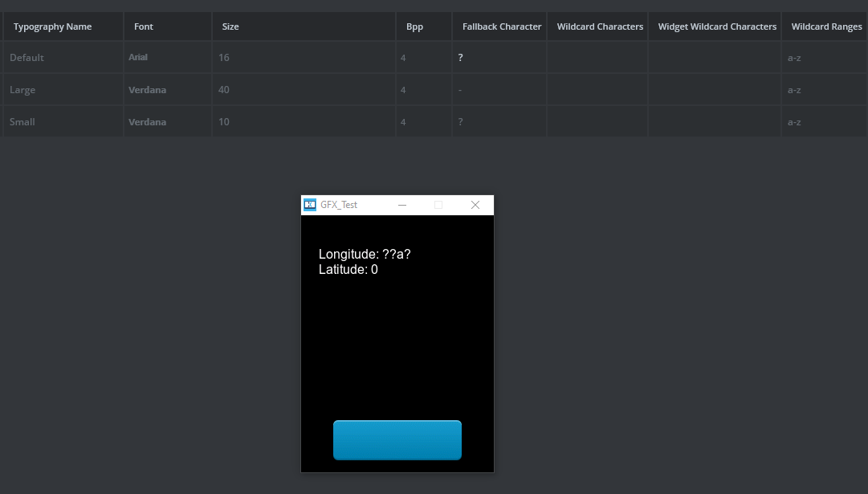Click the blue button in GFX_Test simulator
The height and width of the screenshot is (494, 868).
click(x=397, y=440)
